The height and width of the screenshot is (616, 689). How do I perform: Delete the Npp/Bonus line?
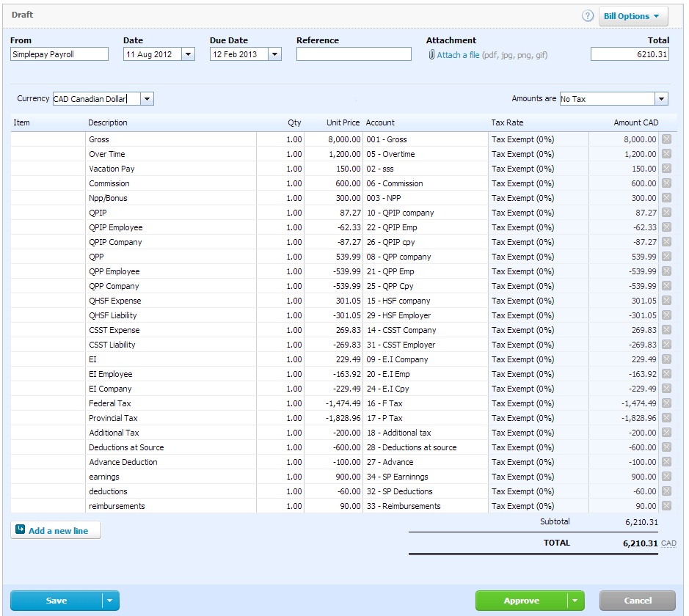tap(666, 198)
